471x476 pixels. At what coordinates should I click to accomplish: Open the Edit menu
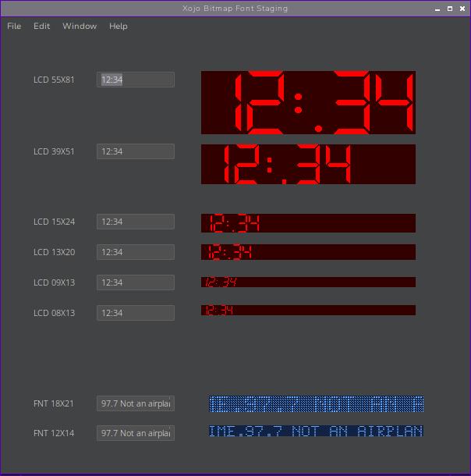coord(41,26)
